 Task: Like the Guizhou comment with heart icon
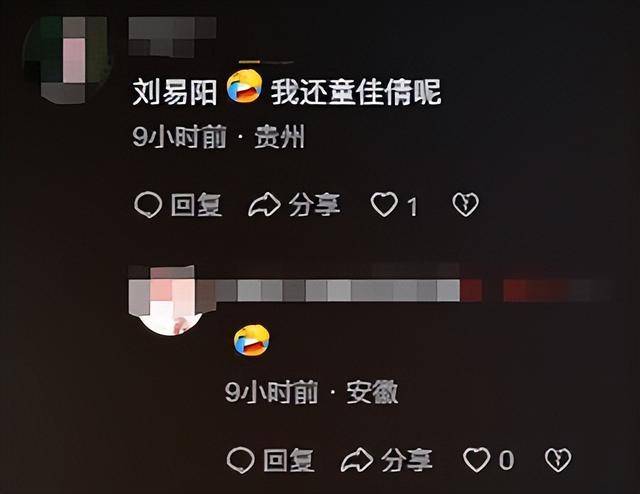pyautogui.click(x=384, y=204)
